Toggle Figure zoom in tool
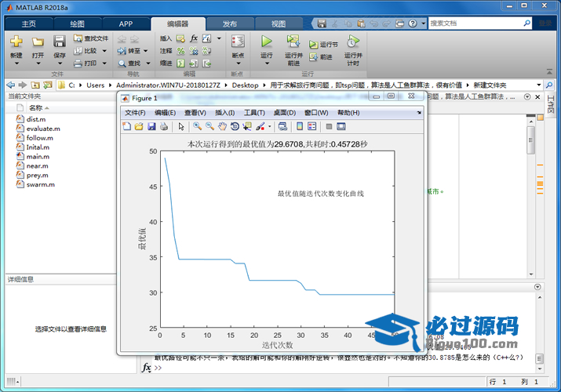 click(x=197, y=126)
